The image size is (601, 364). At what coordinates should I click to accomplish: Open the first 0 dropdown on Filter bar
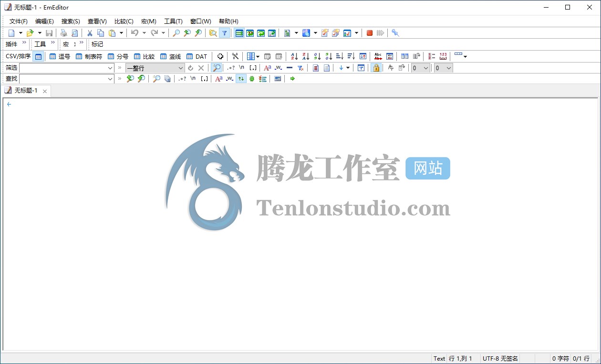pyautogui.click(x=426, y=68)
